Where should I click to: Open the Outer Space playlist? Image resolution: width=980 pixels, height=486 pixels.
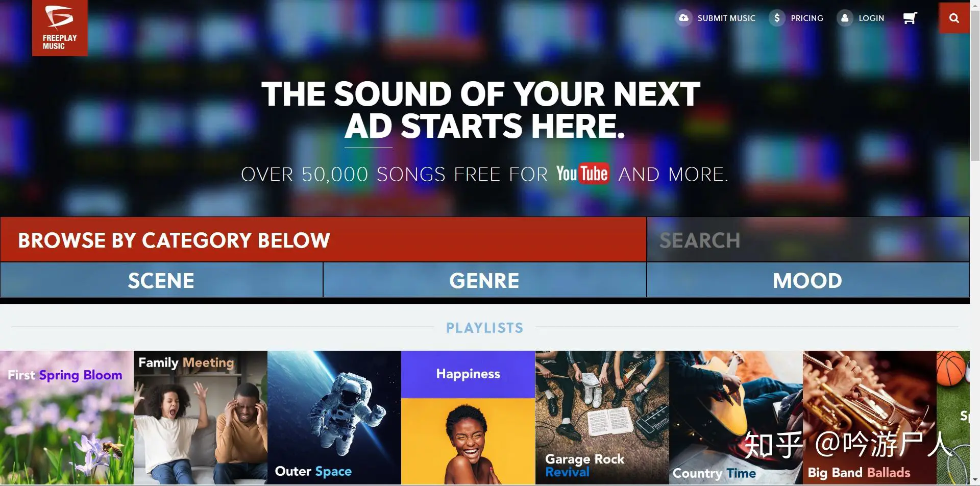click(x=334, y=418)
